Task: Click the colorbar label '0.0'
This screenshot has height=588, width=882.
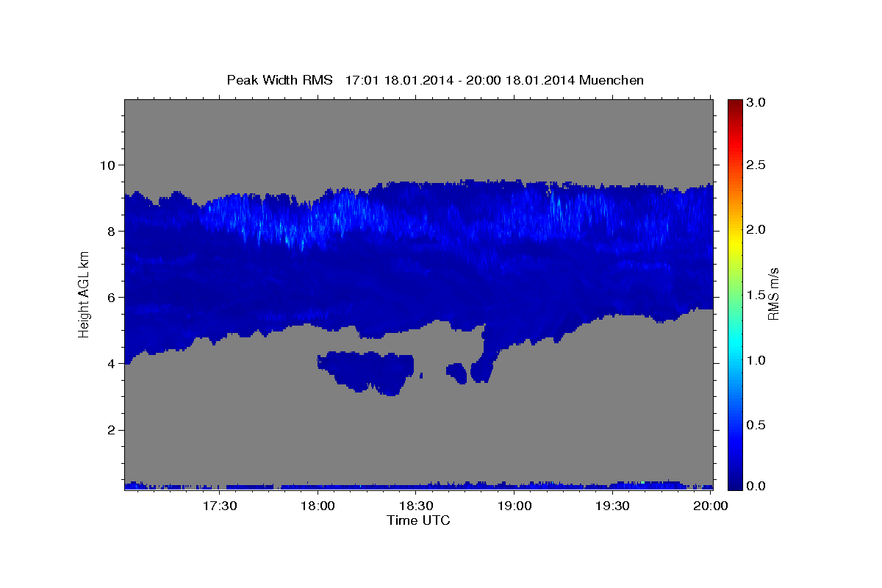Action: (756, 486)
